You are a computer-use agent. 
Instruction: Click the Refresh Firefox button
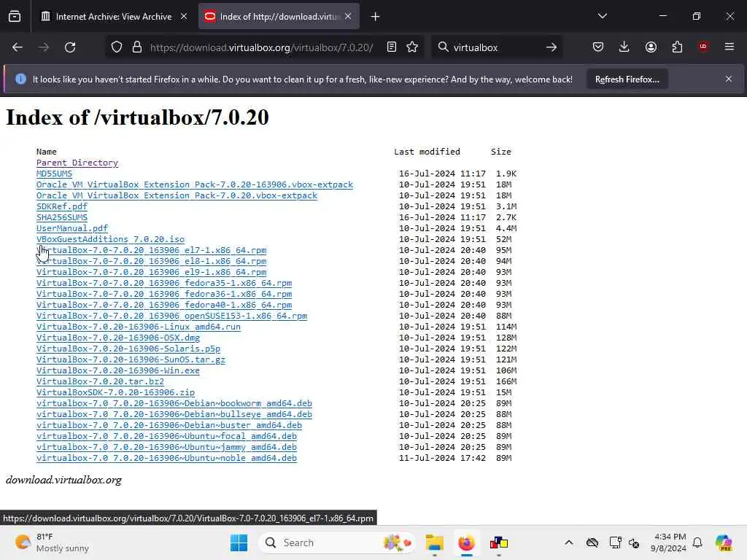click(x=627, y=79)
